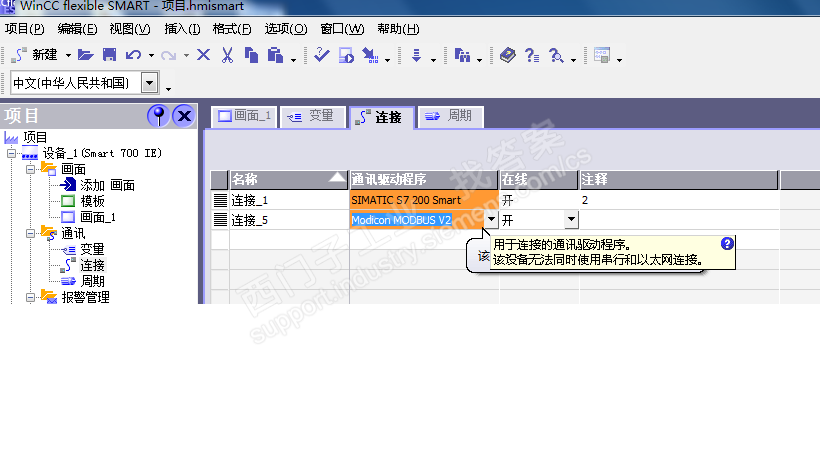Cut selection with the scissors icon

point(227,55)
